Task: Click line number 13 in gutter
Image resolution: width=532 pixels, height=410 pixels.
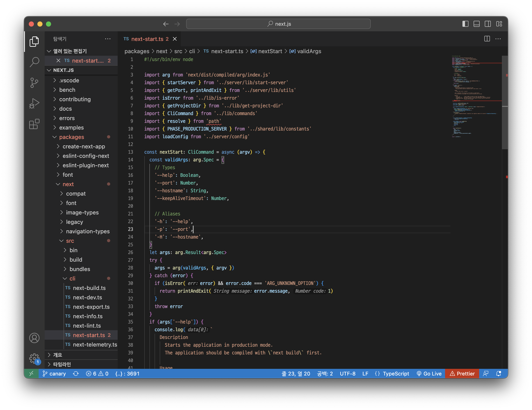Action: click(x=131, y=152)
